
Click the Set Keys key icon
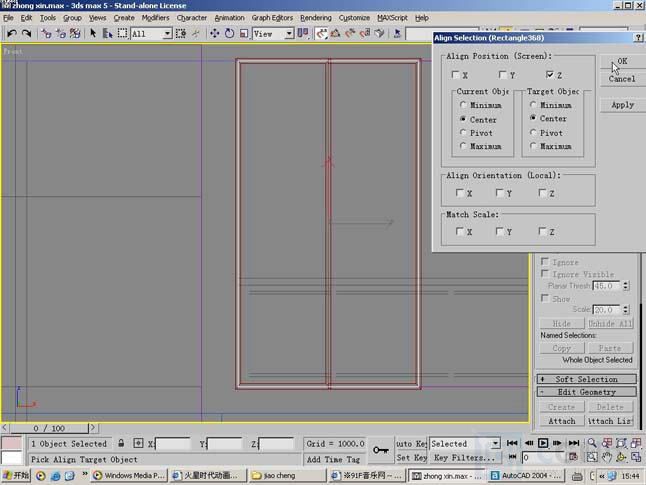[x=381, y=450]
